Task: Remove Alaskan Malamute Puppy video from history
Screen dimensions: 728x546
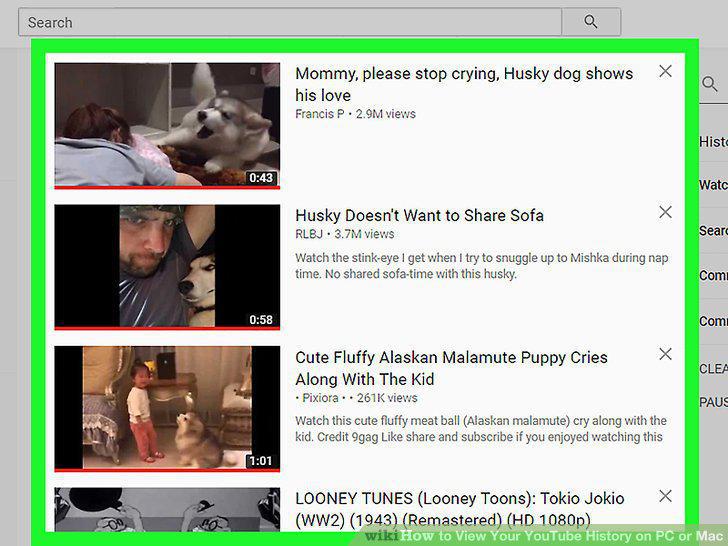Action: tap(665, 354)
